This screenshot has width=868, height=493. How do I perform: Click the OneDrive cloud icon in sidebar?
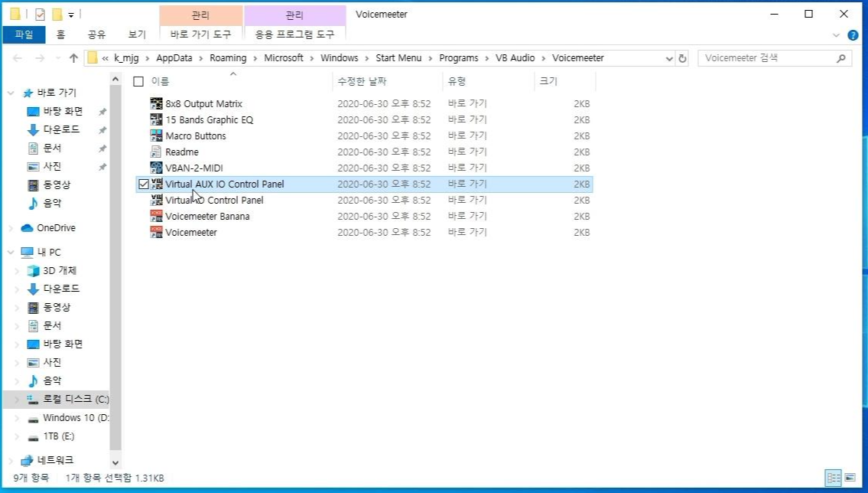(x=27, y=227)
